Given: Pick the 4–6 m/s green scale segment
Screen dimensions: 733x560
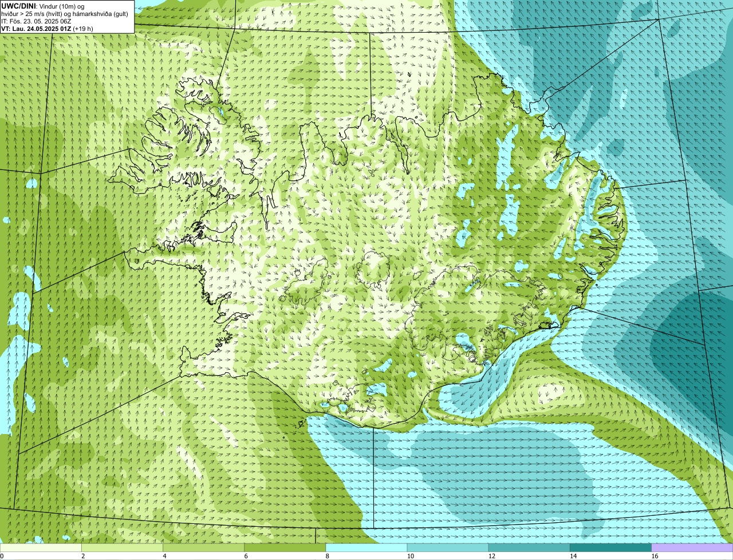Looking at the screenshot, I should (203, 547).
